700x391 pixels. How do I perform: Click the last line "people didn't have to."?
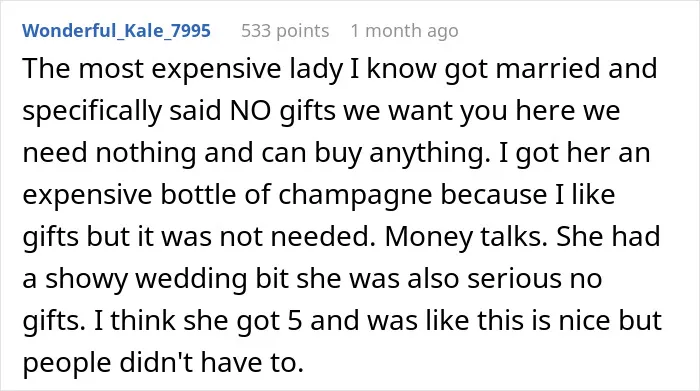point(163,362)
